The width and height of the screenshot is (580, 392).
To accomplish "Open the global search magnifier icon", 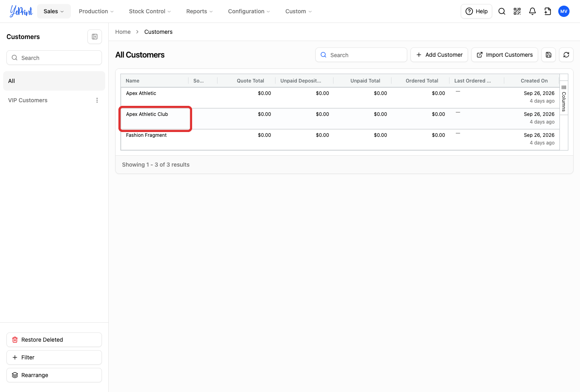I will pos(502,11).
